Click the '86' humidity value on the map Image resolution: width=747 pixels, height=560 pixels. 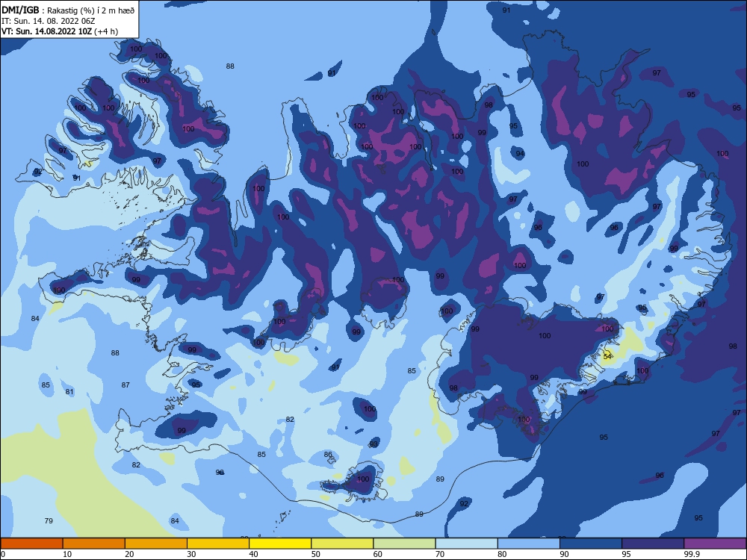(x=328, y=454)
